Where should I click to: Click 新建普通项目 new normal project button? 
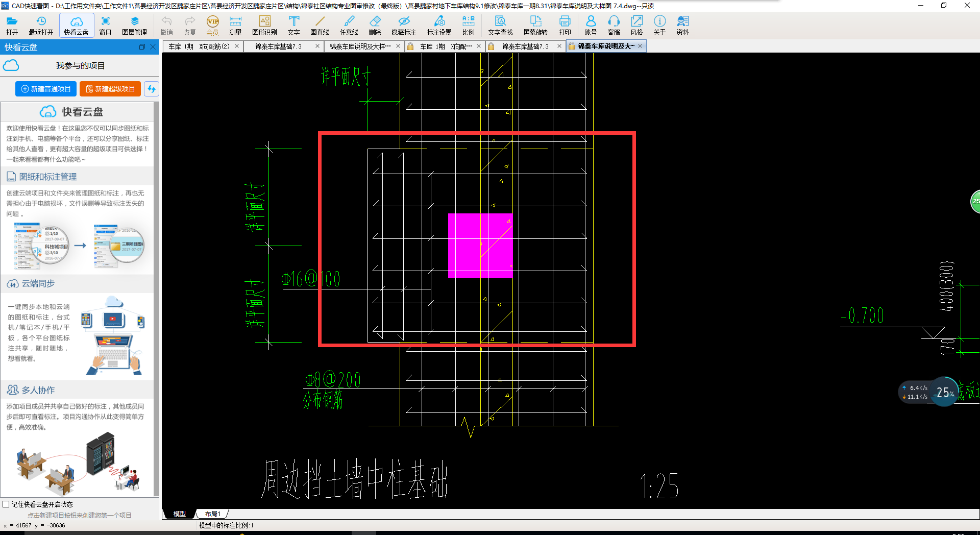click(x=46, y=89)
